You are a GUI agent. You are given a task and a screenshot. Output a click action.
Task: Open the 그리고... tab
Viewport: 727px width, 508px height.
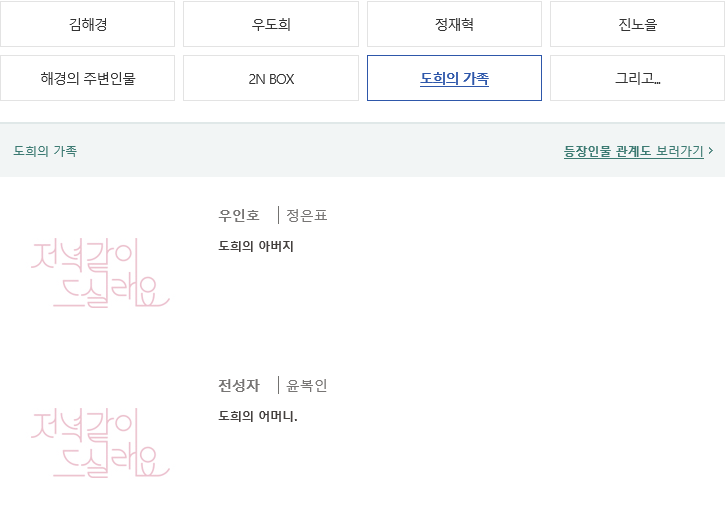tap(638, 78)
